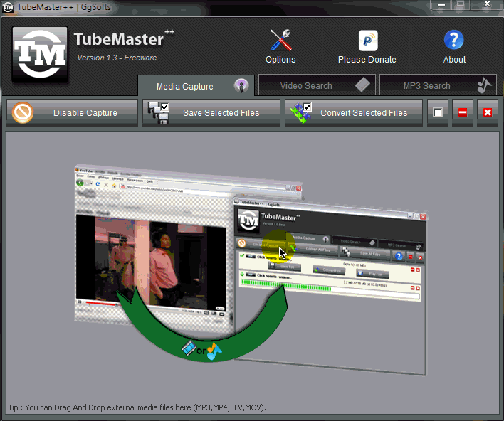Click the microphone icon on Media Capture tab
This screenshot has width=504, height=421.
[x=241, y=86]
